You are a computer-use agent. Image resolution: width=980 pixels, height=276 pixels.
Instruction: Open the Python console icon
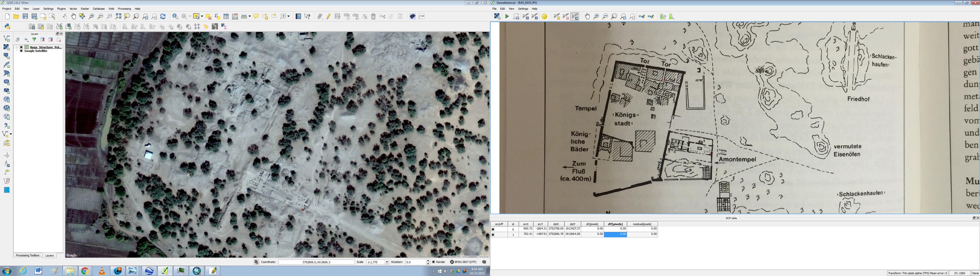(x=7, y=26)
